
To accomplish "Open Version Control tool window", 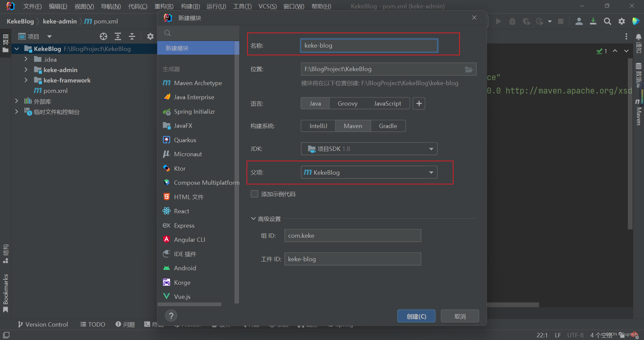I will pyautogui.click(x=43, y=325).
